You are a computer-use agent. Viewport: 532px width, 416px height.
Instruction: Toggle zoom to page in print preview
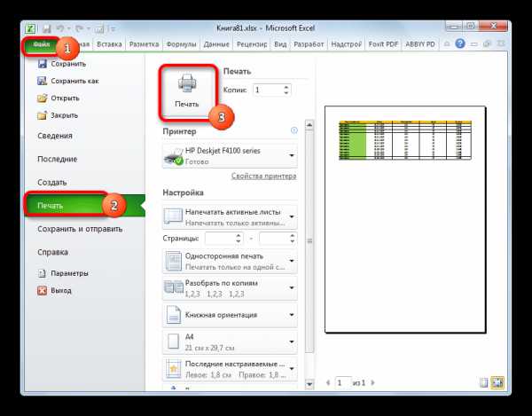497,383
